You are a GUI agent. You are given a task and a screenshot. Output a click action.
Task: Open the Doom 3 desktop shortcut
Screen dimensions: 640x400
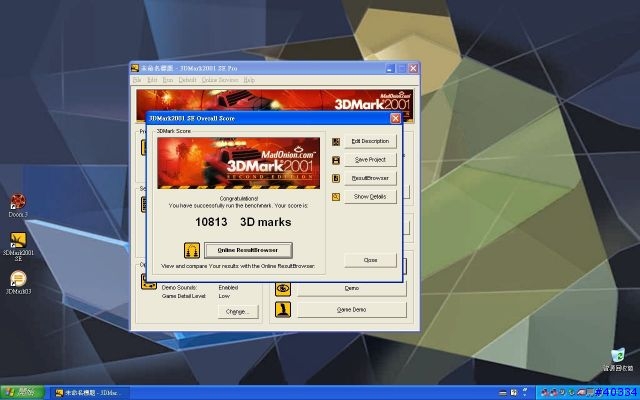(18, 206)
